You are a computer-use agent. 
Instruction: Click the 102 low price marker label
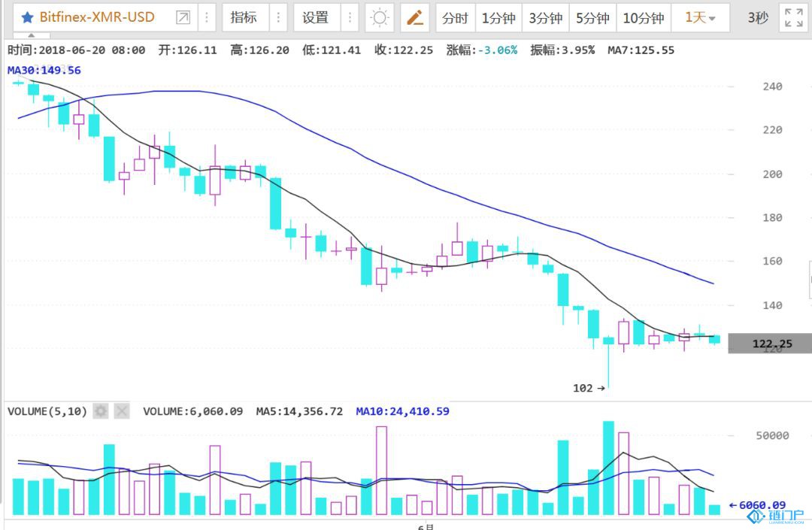point(589,388)
